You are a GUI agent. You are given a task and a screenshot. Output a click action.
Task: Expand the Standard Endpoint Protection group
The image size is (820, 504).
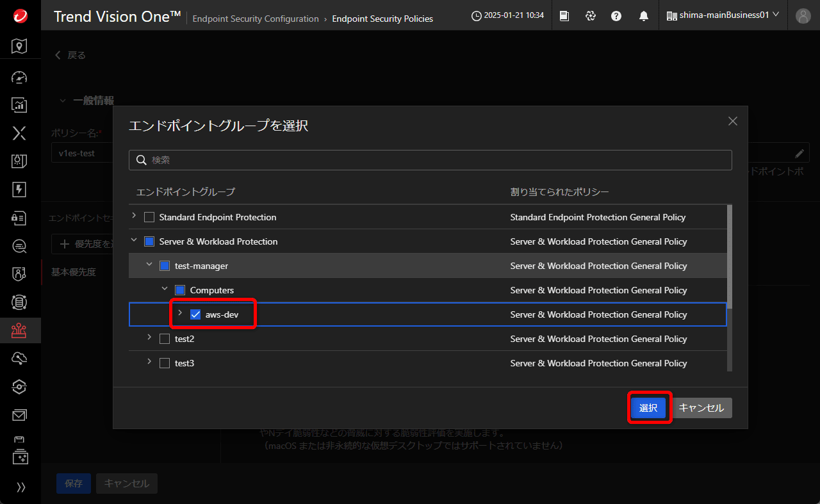pyautogui.click(x=134, y=216)
